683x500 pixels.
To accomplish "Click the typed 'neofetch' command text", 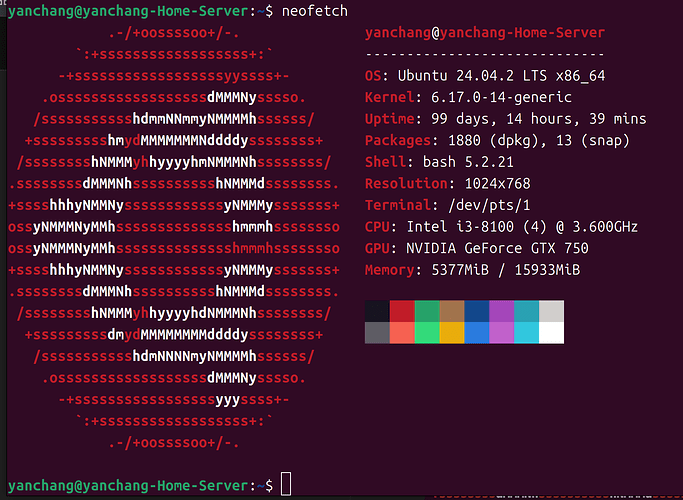I will pos(315,11).
